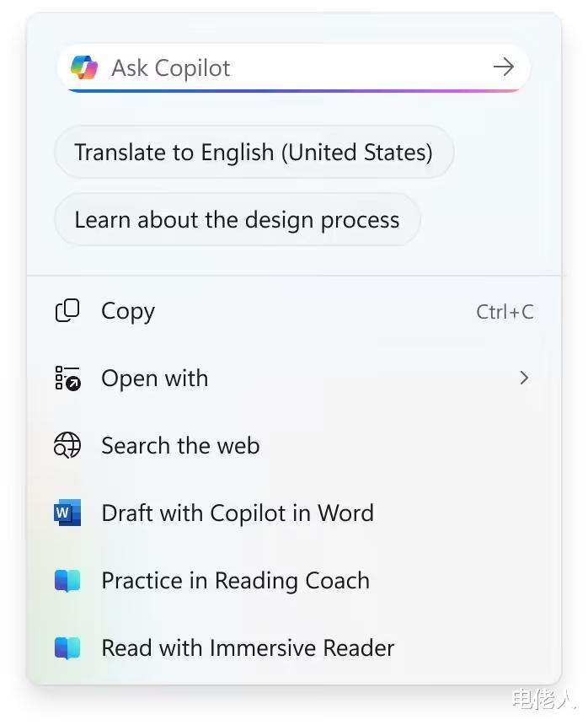The image size is (588, 725).
Task: Click the Reading Coach book icon
Action: point(67,581)
